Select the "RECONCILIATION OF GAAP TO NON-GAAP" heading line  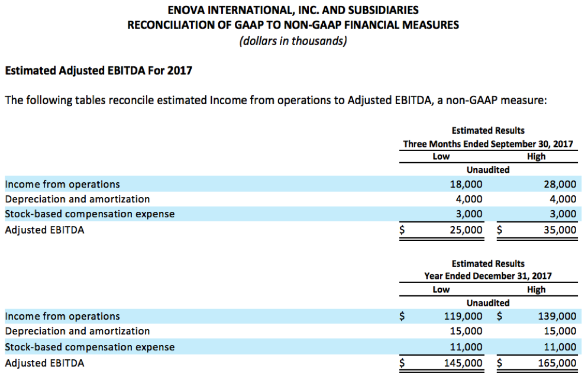coord(293,25)
